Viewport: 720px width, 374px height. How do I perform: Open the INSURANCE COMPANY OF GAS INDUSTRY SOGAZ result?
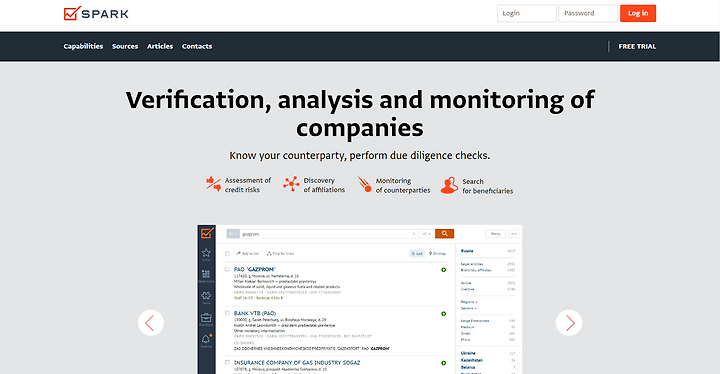click(297, 363)
